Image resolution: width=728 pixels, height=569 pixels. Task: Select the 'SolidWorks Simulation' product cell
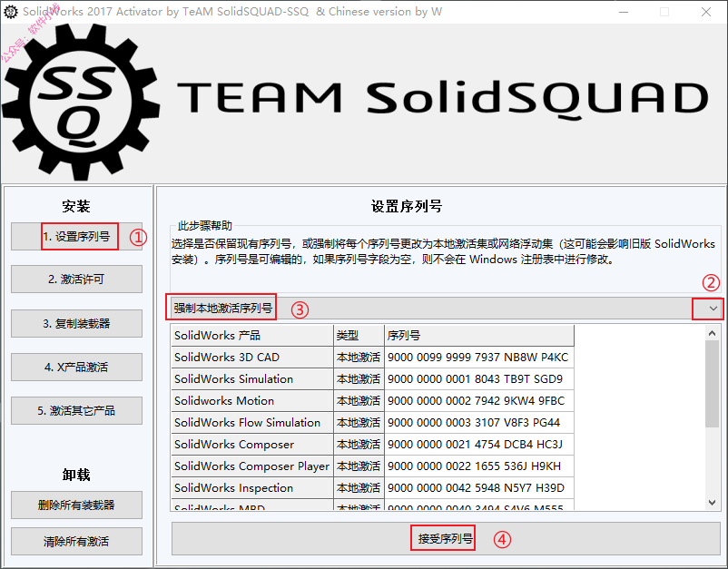[x=252, y=379]
